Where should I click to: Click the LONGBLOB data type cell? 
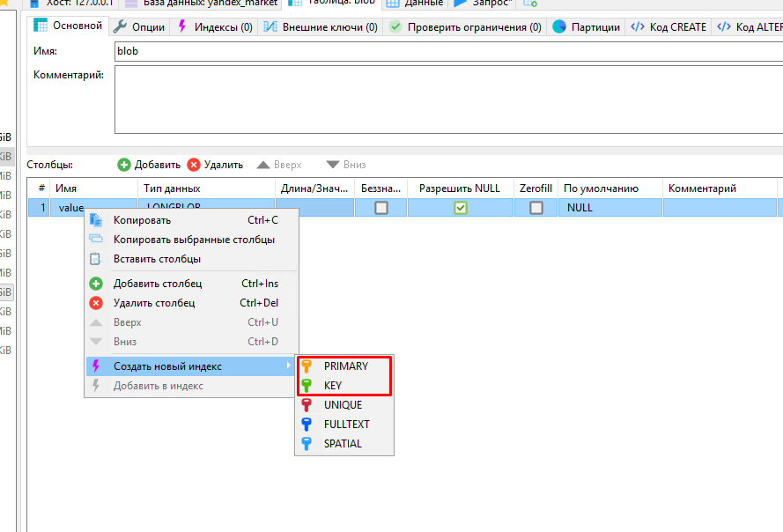click(x=206, y=203)
